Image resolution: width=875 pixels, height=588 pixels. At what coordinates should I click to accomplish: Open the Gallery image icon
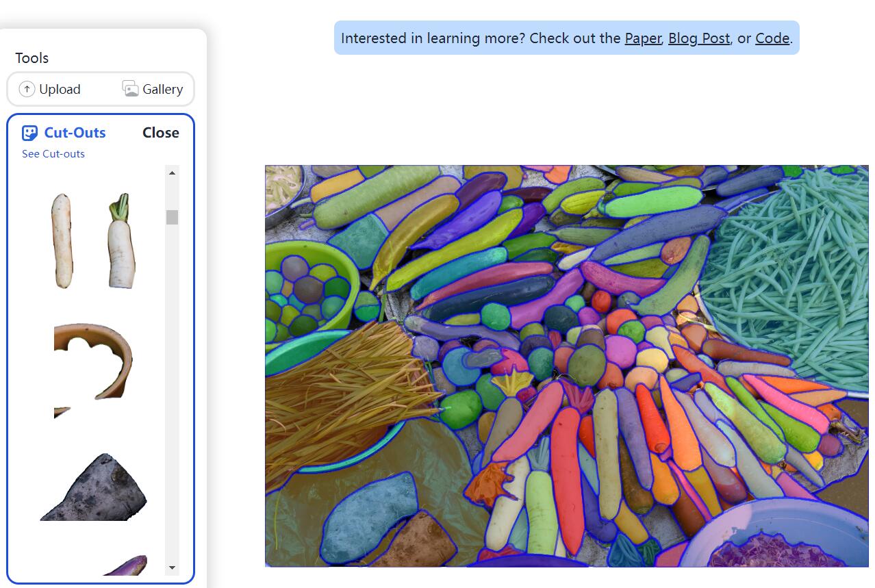[130, 89]
